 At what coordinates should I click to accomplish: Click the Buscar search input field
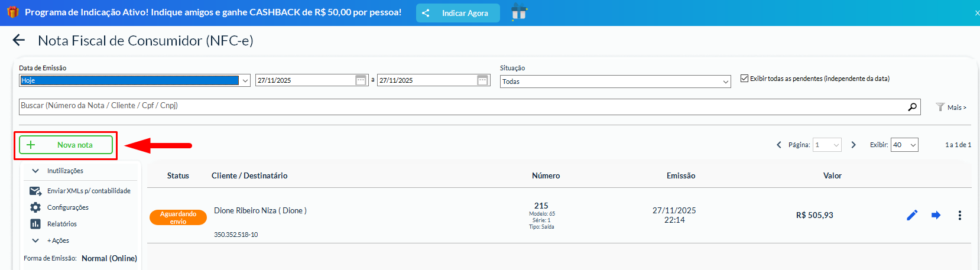pos(461,106)
